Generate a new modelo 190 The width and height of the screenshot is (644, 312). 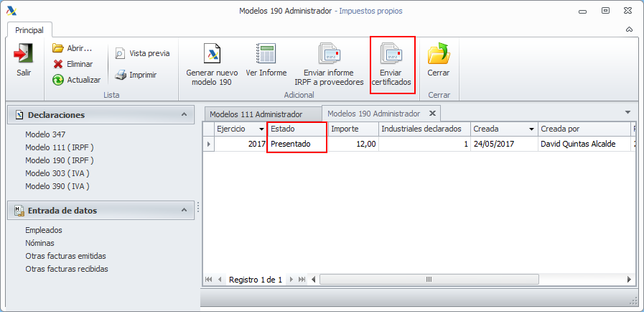(212, 65)
